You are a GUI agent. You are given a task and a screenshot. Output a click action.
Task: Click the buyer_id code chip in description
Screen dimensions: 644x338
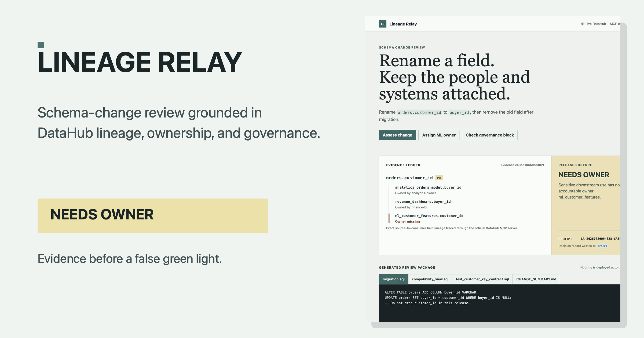click(459, 112)
